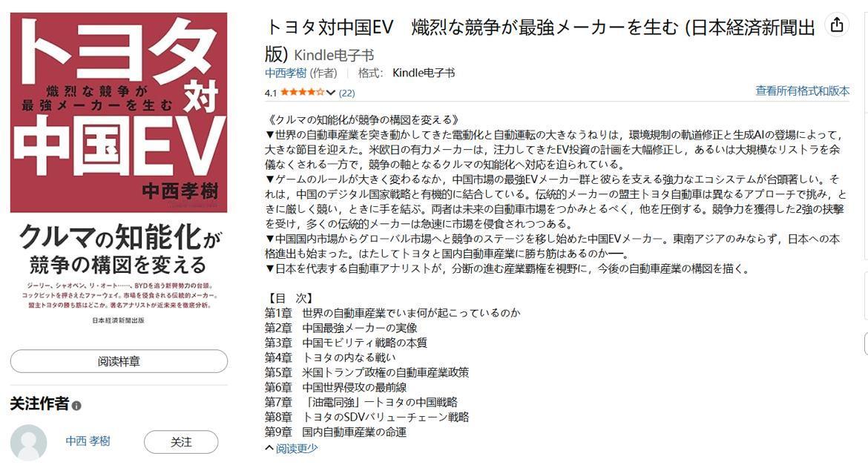Click the 关注作者 section heading
Viewport: 868px width, 465px height.
pyautogui.click(x=39, y=403)
